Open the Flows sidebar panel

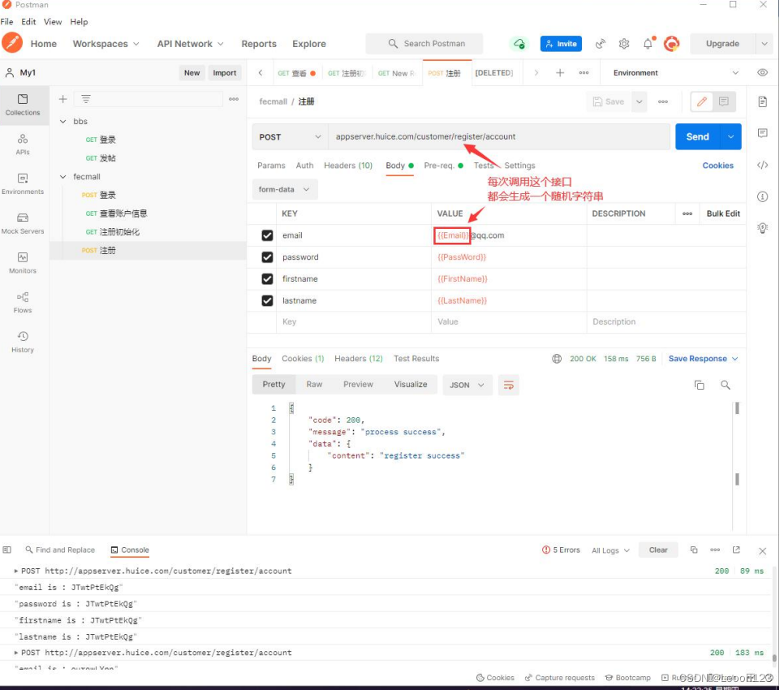coord(23,303)
